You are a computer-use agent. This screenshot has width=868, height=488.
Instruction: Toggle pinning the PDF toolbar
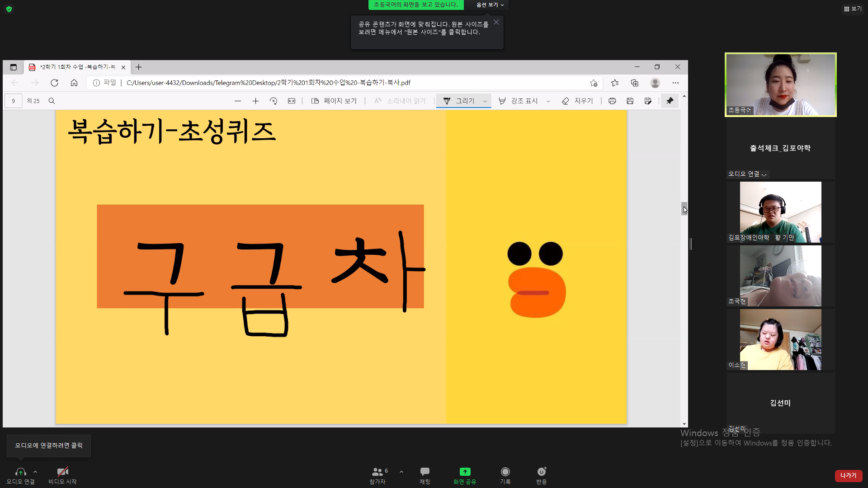(670, 101)
